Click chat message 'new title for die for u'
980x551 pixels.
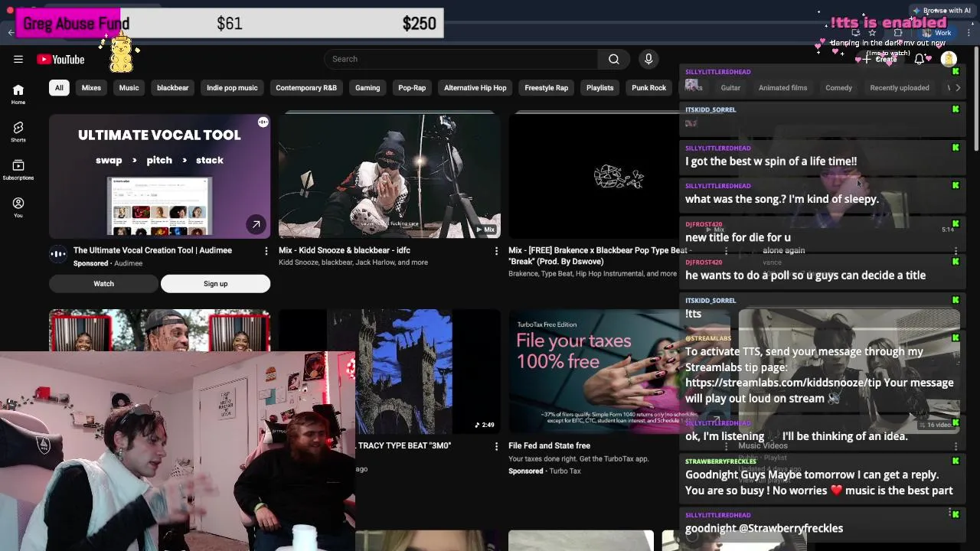click(738, 237)
